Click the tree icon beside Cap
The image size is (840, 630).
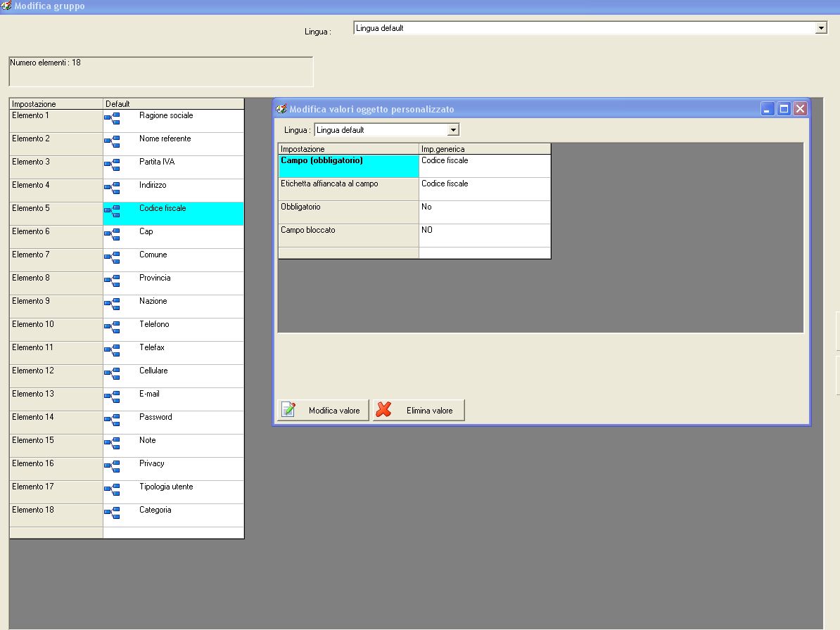point(112,234)
